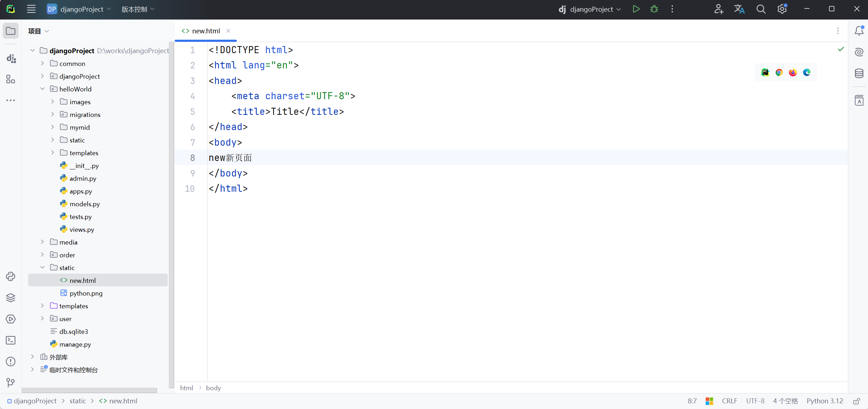Open Python Packages layers icon
This screenshot has height=409, width=868.
coord(11,298)
